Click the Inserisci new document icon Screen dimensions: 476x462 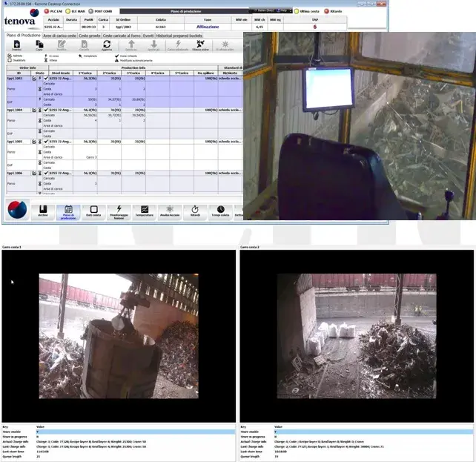pyautogui.click(x=17, y=45)
